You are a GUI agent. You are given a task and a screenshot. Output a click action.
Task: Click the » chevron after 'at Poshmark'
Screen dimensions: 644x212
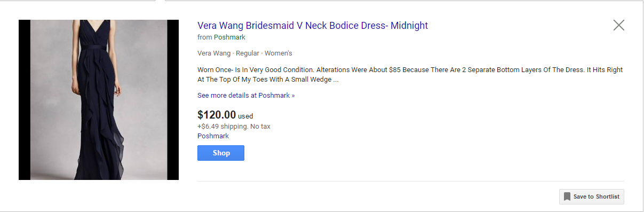click(293, 95)
